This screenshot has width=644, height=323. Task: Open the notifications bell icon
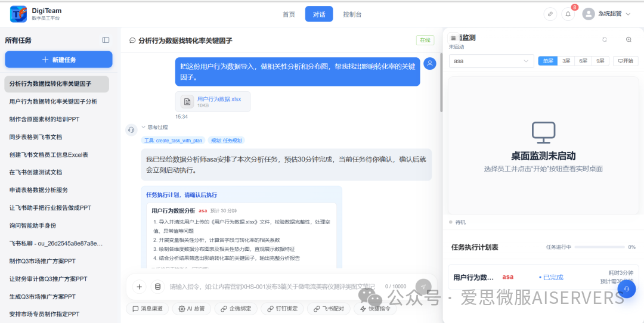568,14
